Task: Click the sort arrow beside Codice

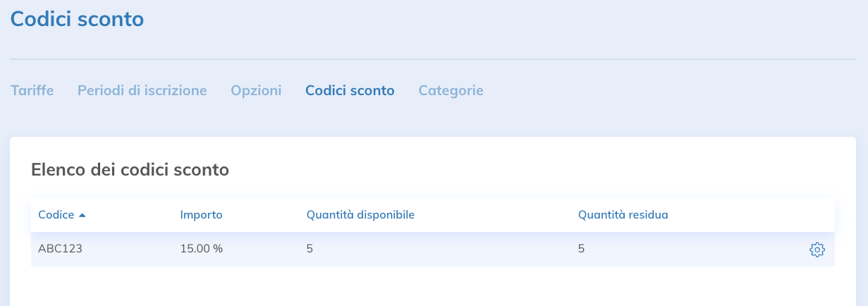Action: click(82, 215)
